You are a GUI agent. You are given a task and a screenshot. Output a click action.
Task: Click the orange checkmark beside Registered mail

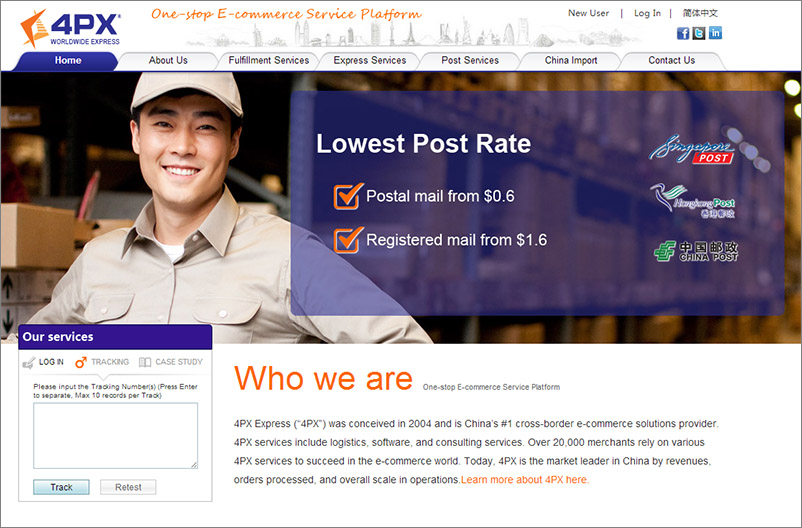(x=347, y=240)
